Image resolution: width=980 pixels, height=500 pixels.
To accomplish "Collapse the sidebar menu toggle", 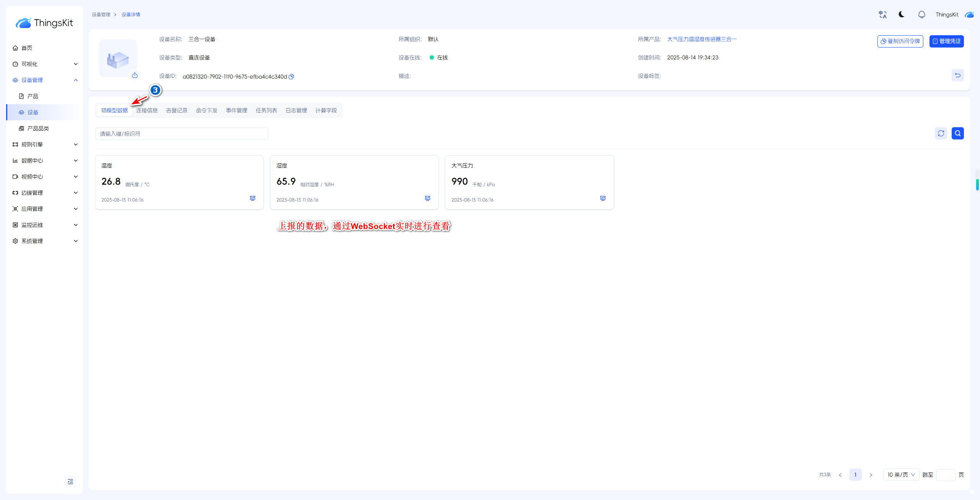I will click(70, 482).
